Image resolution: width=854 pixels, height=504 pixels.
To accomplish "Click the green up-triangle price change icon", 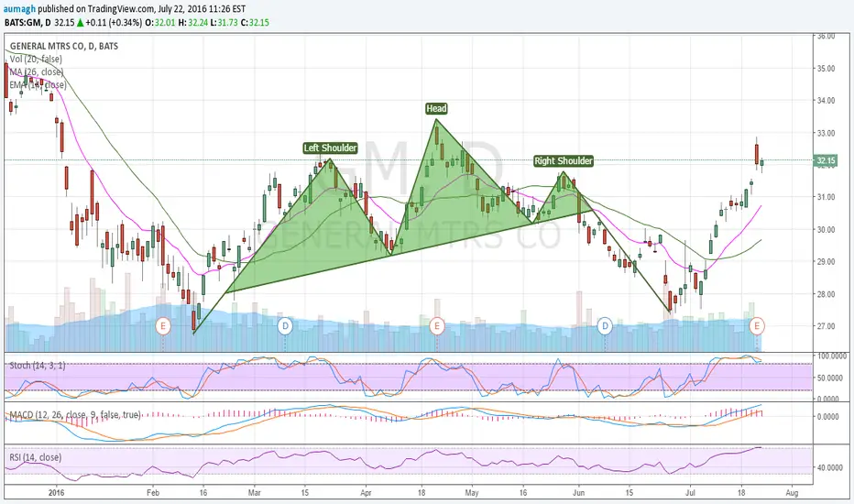I will click(80, 23).
